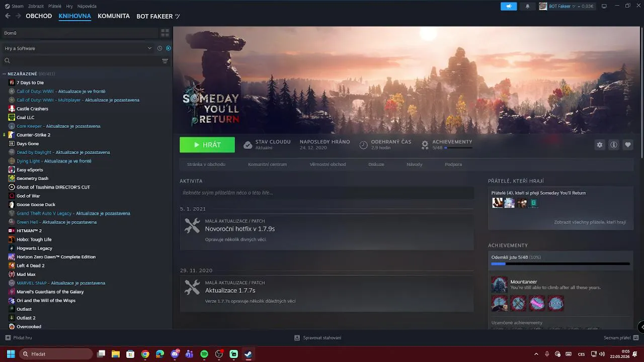Image resolution: width=644 pixels, height=362 pixels.
Task: Click the library search field
Action: click(80, 61)
